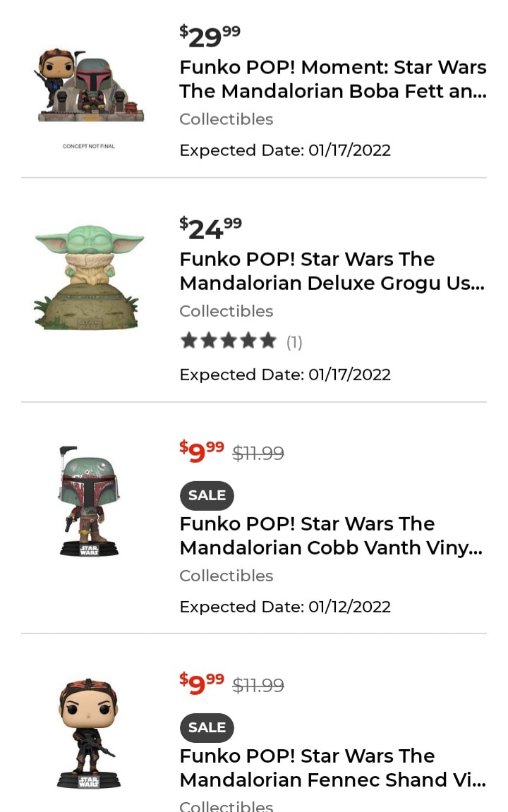
Task: Click the five-star rating on Grogu
Action: [x=228, y=342]
